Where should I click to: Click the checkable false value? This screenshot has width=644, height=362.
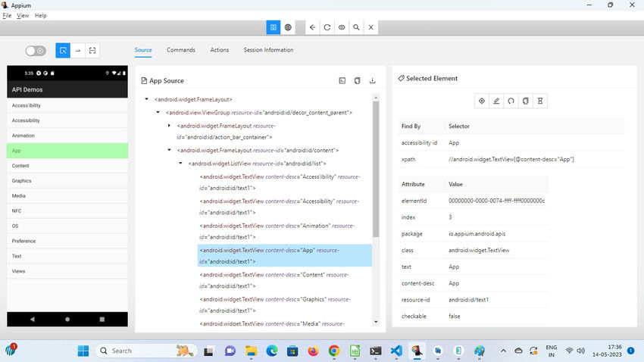455,316
